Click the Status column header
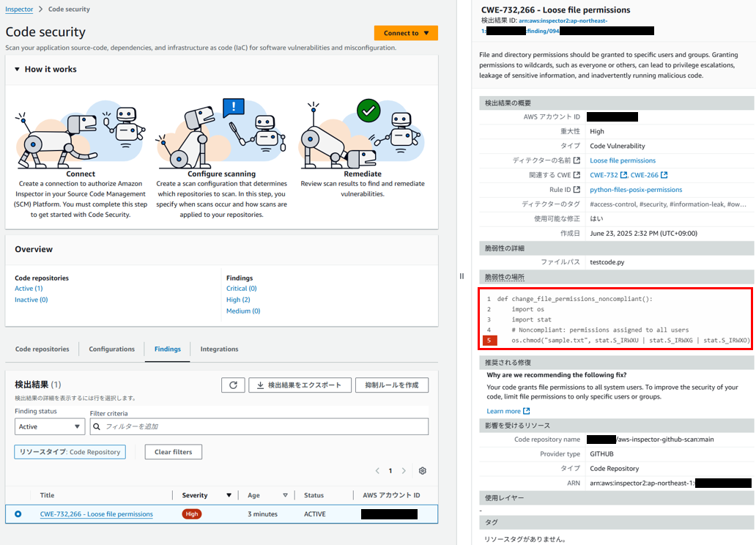 click(314, 495)
